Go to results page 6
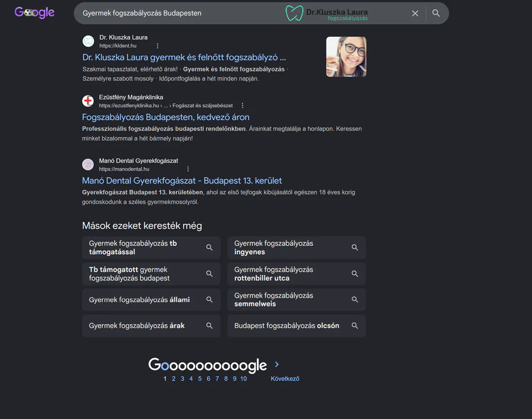Screen dimensions: 532x419 [208, 379]
